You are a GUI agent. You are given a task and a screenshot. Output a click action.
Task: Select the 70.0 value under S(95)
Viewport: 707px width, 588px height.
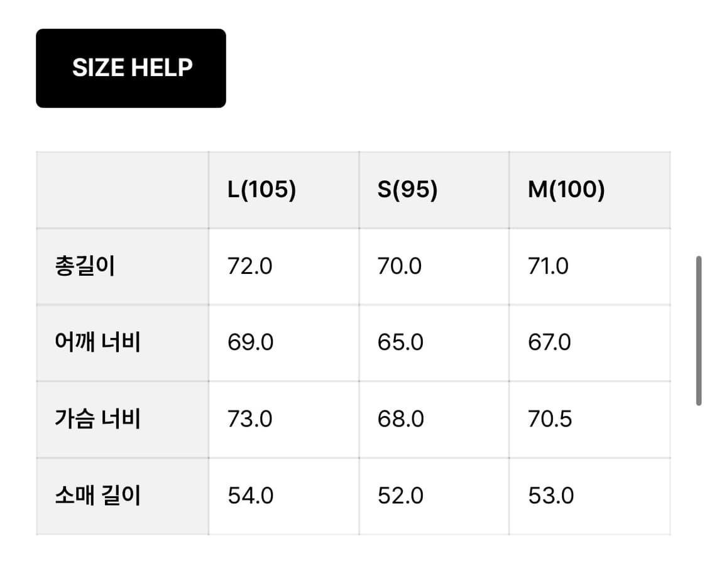(400, 265)
